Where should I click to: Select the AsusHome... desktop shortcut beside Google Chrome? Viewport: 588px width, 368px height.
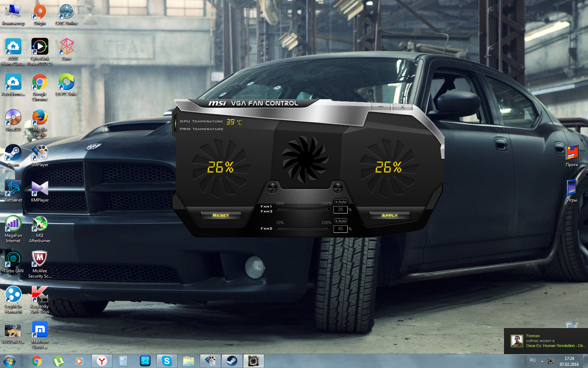13,85
